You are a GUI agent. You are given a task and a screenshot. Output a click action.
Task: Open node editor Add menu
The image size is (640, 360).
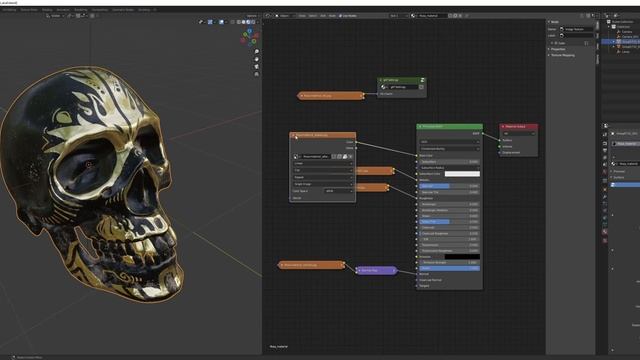(323, 16)
